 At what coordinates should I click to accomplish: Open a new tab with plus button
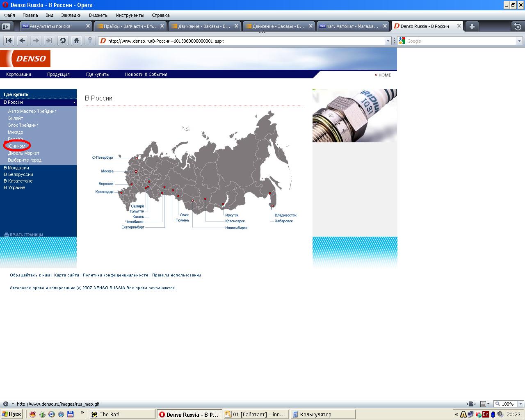click(472, 26)
